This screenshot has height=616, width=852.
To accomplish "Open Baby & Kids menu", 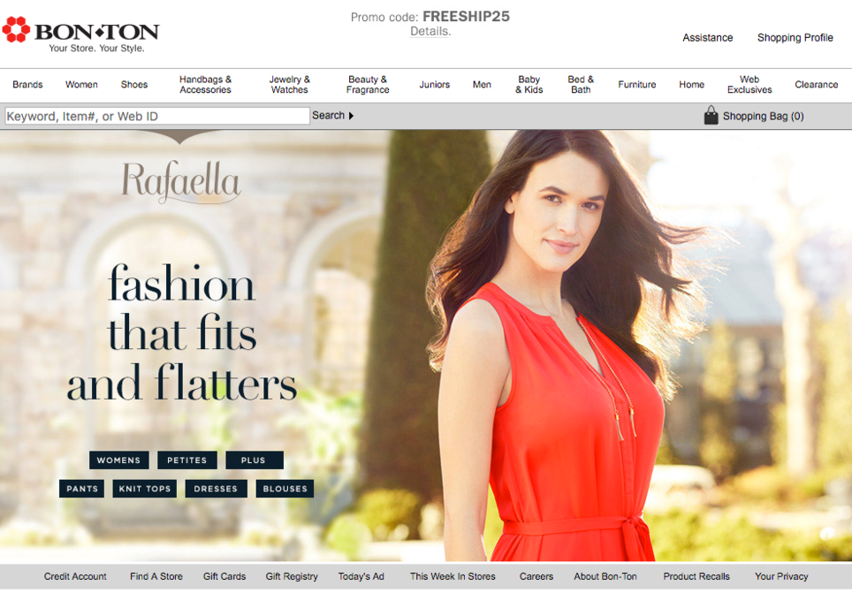I will click(x=529, y=84).
